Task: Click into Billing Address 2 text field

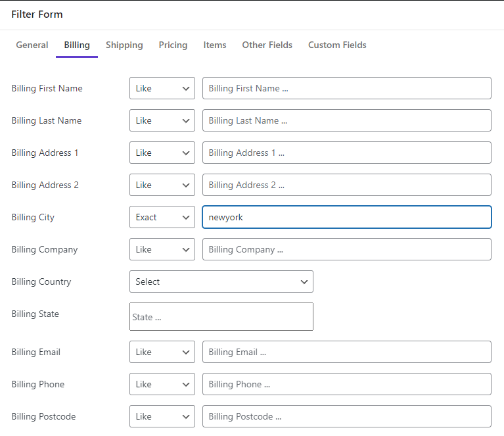Action: [x=347, y=185]
